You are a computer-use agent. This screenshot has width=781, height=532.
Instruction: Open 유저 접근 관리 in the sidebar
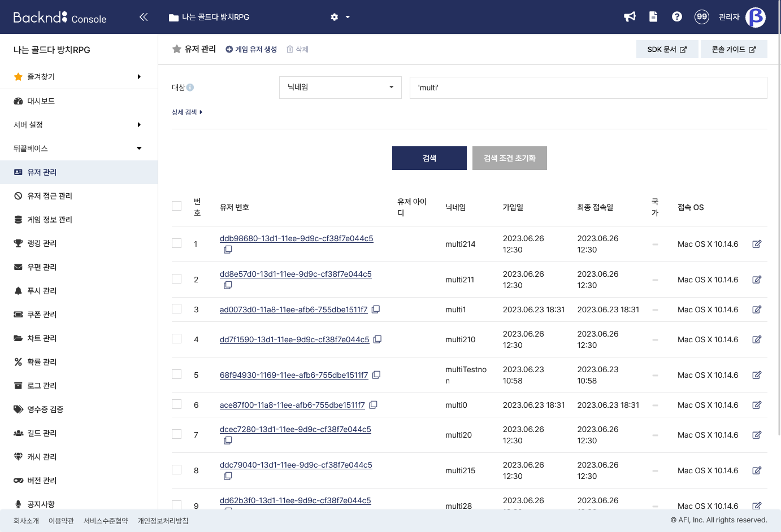pyautogui.click(x=79, y=196)
